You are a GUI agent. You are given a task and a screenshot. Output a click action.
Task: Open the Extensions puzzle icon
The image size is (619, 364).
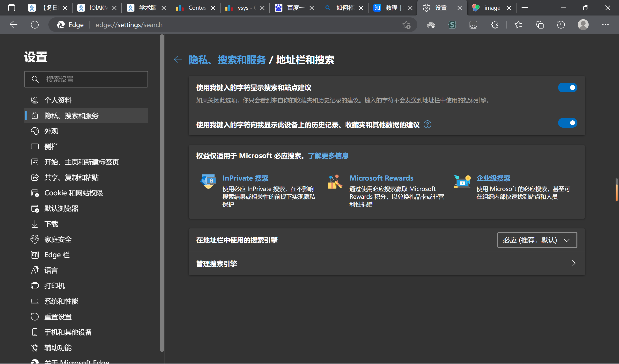495,25
